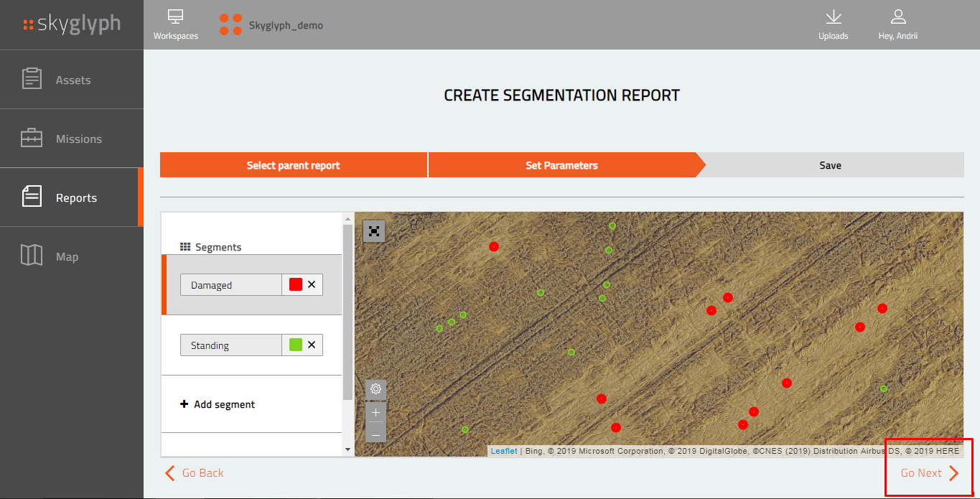Viewport: 980px width, 499px height.
Task: Click the Uploads download icon
Action: click(833, 17)
